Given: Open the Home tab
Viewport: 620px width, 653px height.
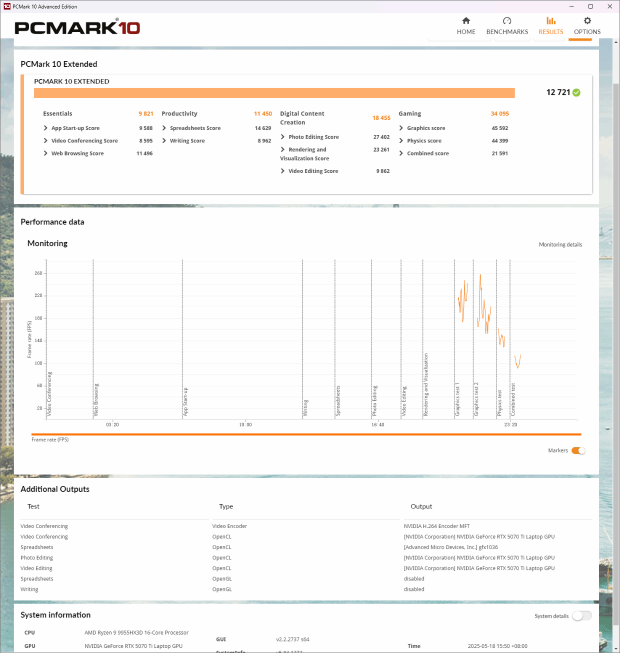Looking at the screenshot, I should (x=466, y=26).
